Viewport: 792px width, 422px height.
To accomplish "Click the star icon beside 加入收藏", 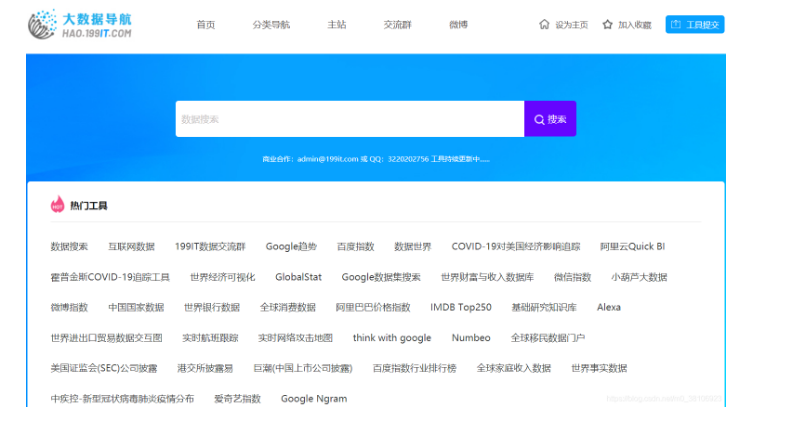I will click(607, 24).
